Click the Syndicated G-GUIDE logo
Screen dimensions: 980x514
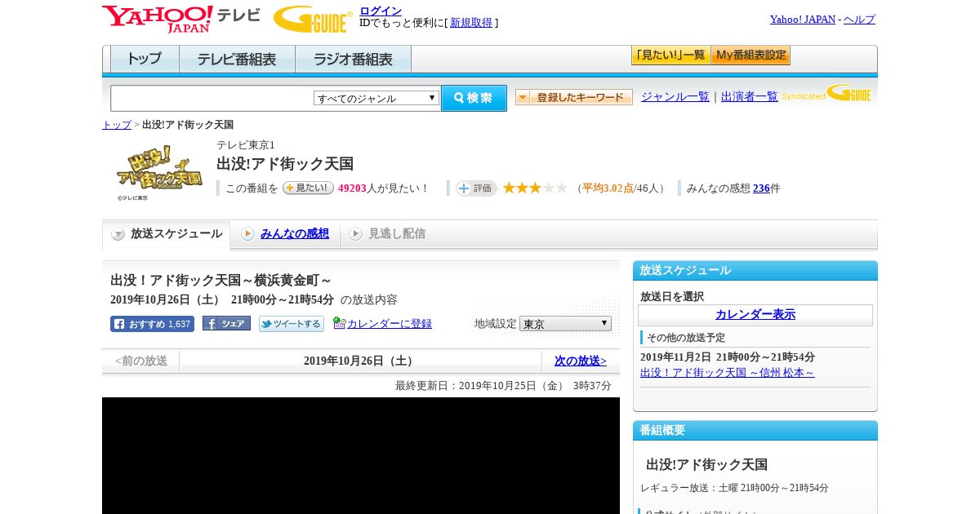[x=826, y=94]
